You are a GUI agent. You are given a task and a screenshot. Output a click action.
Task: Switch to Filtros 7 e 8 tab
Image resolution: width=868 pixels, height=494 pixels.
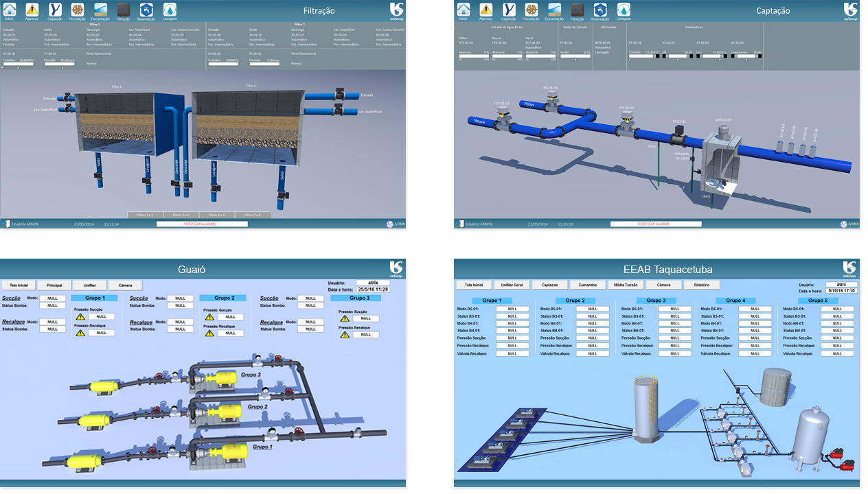click(x=253, y=215)
